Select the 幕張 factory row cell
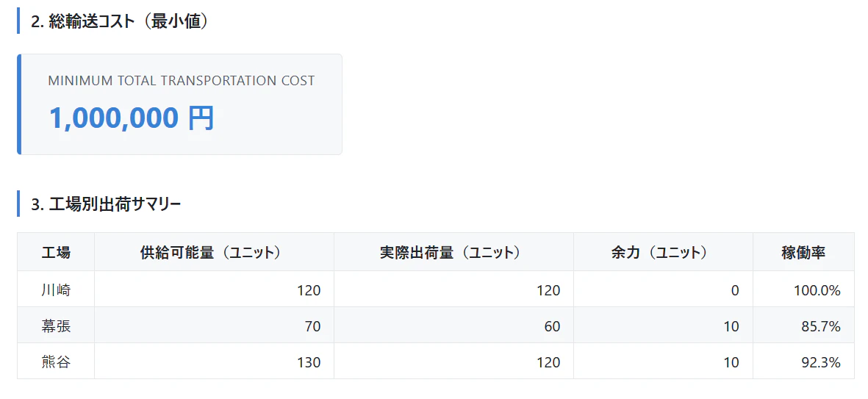868x399 pixels. [x=56, y=326]
